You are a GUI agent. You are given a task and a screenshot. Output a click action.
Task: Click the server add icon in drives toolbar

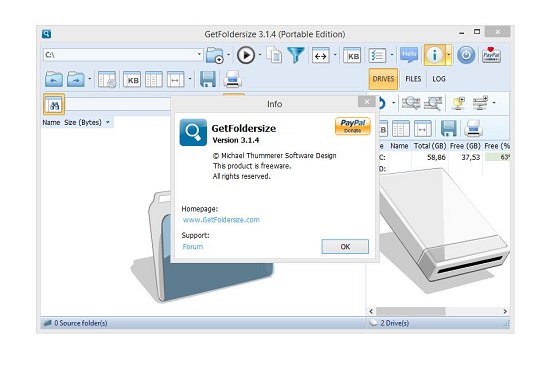pyautogui.click(x=481, y=103)
